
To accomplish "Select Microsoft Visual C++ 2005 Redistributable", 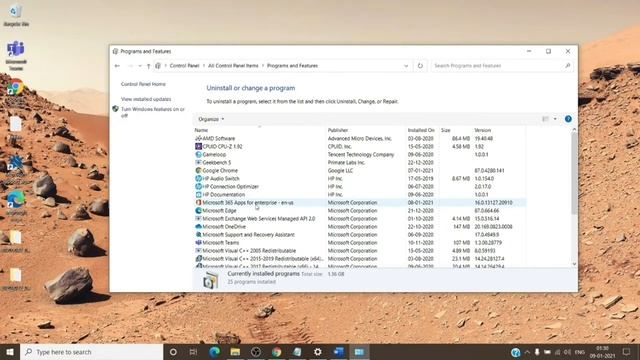I will click(360, 251).
